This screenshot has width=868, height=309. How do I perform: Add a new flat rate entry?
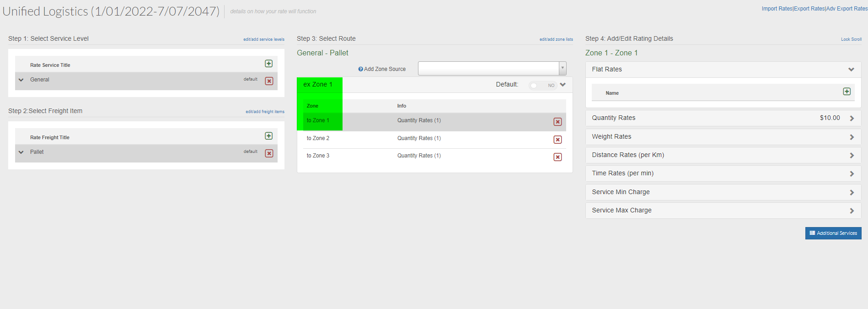(x=847, y=92)
